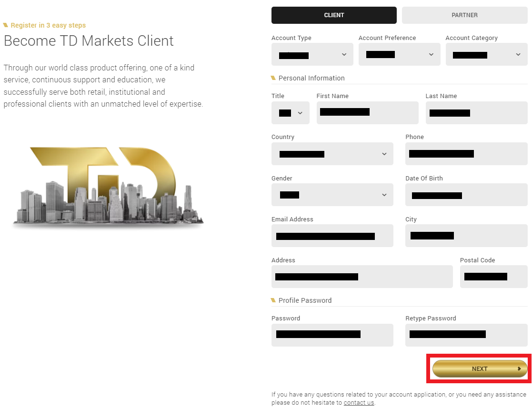Open the contact us link
This screenshot has height=408, width=532.
tap(359, 403)
